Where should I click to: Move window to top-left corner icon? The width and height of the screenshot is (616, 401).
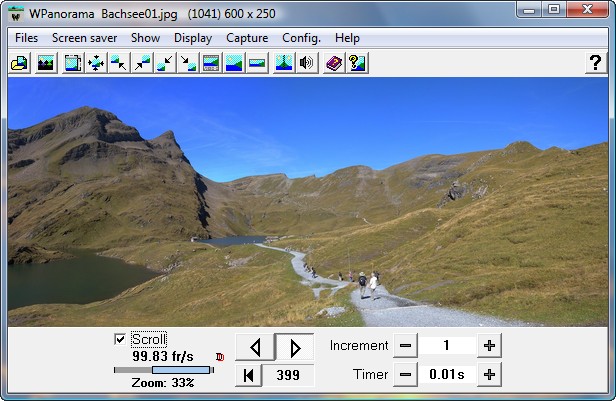[119, 63]
